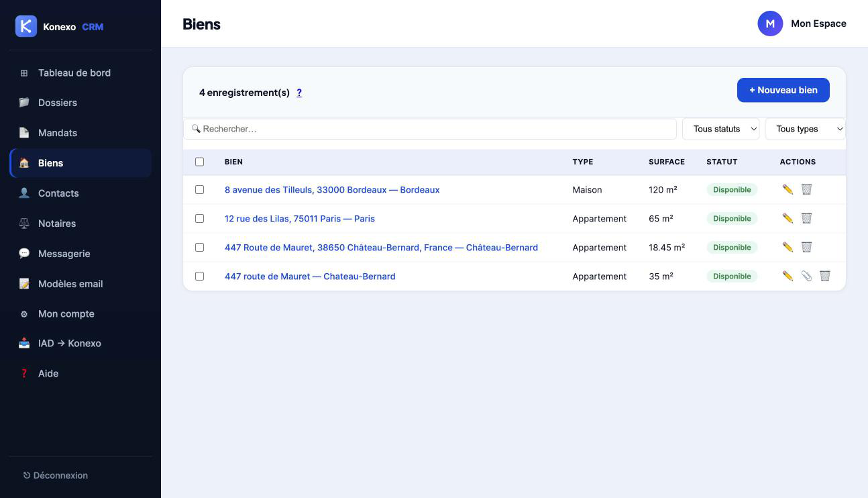This screenshot has width=868, height=498.
Task: Select the 447 Route de Mauret, 38650 row checkbox
Action: pos(199,248)
